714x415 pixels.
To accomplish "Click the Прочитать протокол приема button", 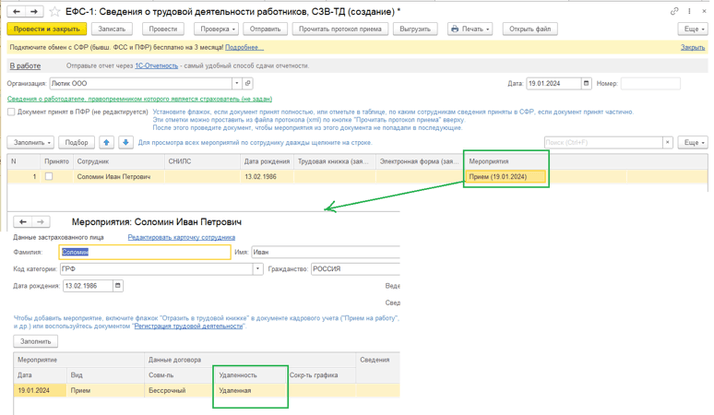I will 340,29.
